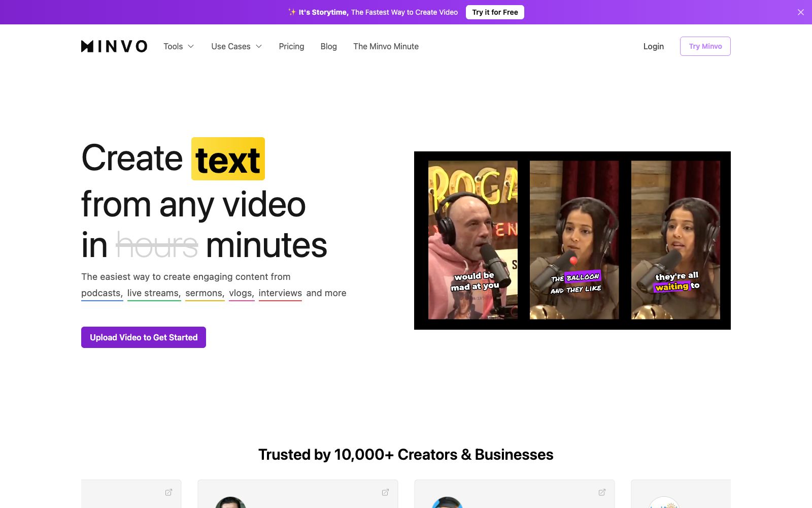Select the vlogs underlined word
This screenshot has width=812, height=508.
[x=242, y=294]
